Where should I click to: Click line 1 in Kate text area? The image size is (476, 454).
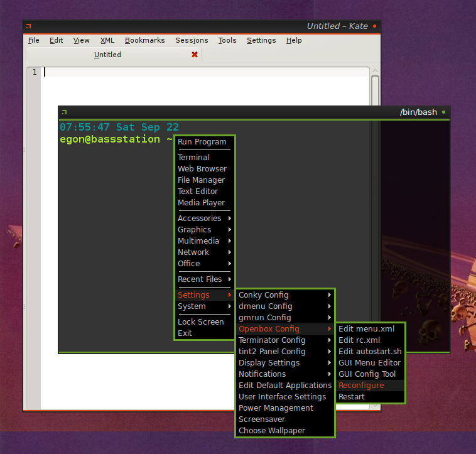[205, 72]
